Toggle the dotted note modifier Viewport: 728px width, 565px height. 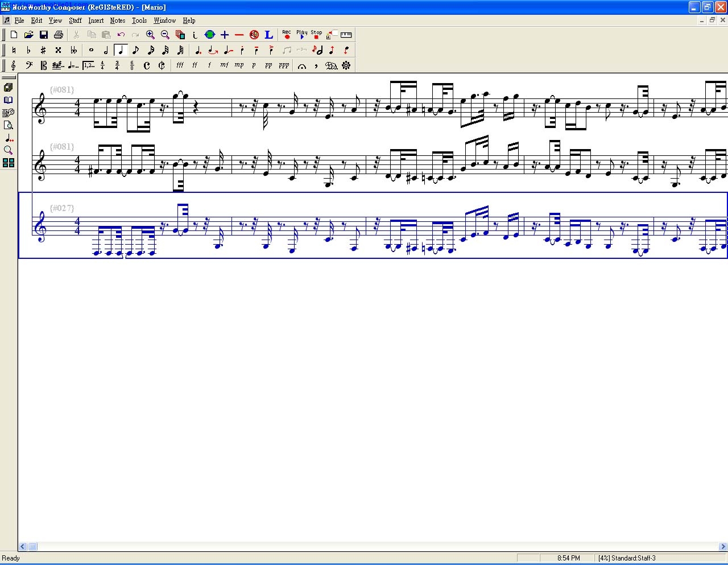(x=198, y=50)
